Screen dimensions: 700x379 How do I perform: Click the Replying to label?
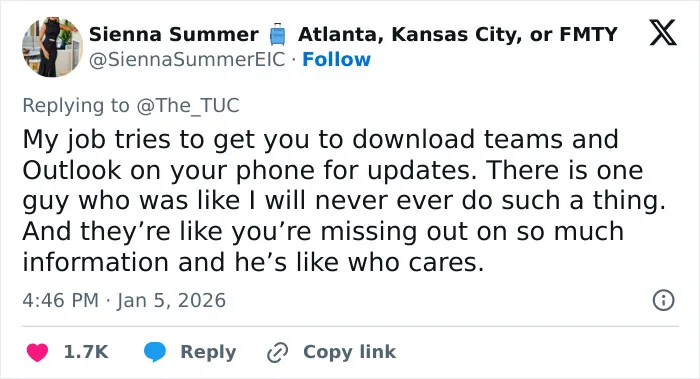pos(76,106)
